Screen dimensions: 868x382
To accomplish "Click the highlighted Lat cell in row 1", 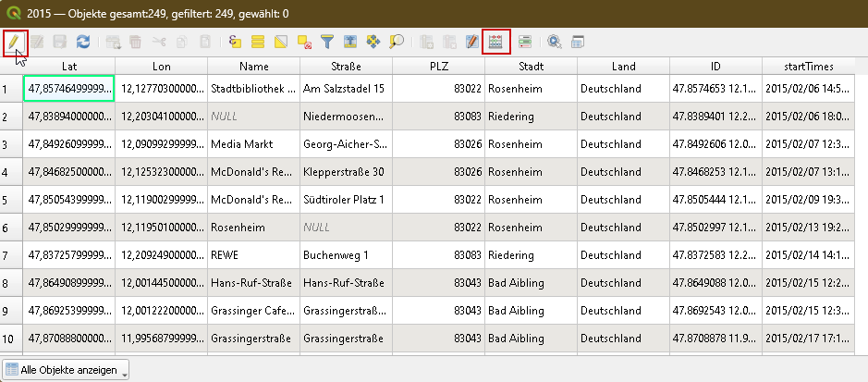I will click(68, 89).
